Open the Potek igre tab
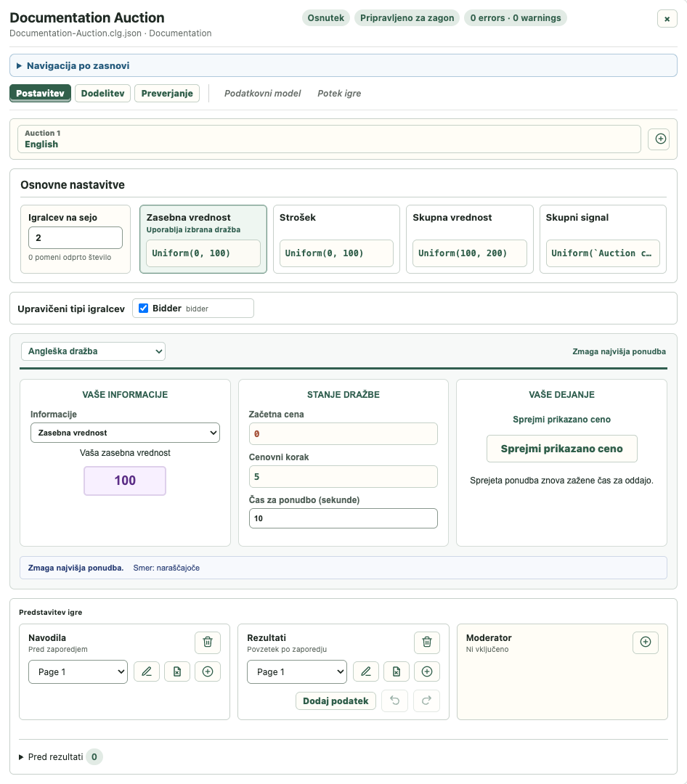 click(339, 94)
